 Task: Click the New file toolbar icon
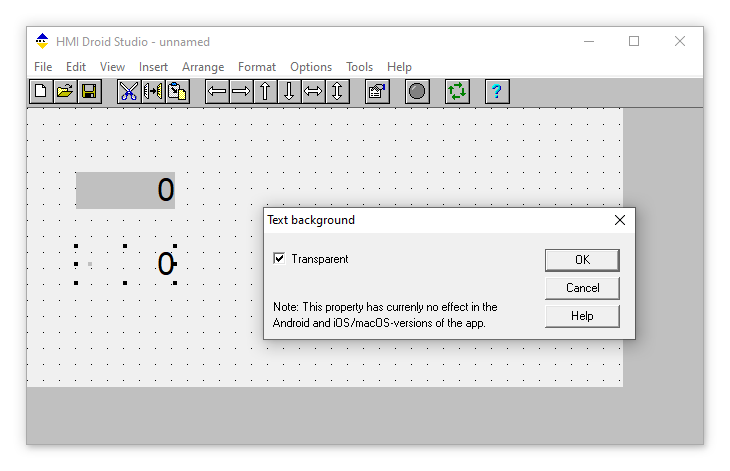[x=41, y=91]
